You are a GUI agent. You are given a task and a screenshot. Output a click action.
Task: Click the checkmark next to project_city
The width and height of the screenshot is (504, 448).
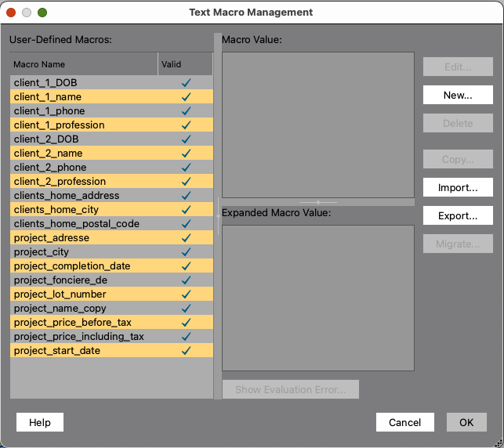click(x=186, y=251)
